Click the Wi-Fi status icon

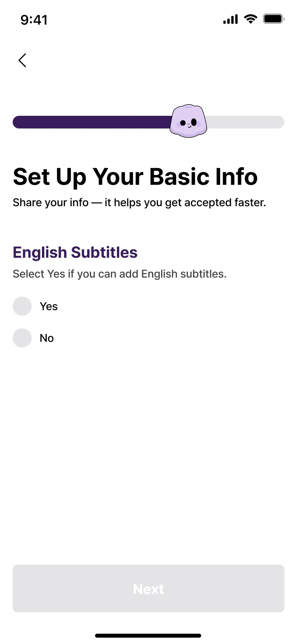pyautogui.click(x=250, y=19)
